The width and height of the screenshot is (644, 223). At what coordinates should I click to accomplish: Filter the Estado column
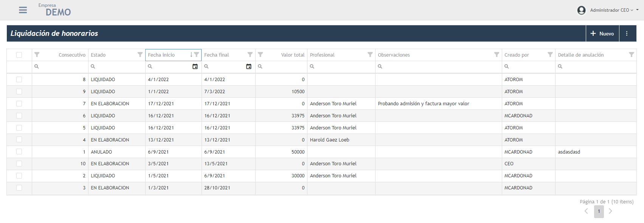tap(140, 55)
